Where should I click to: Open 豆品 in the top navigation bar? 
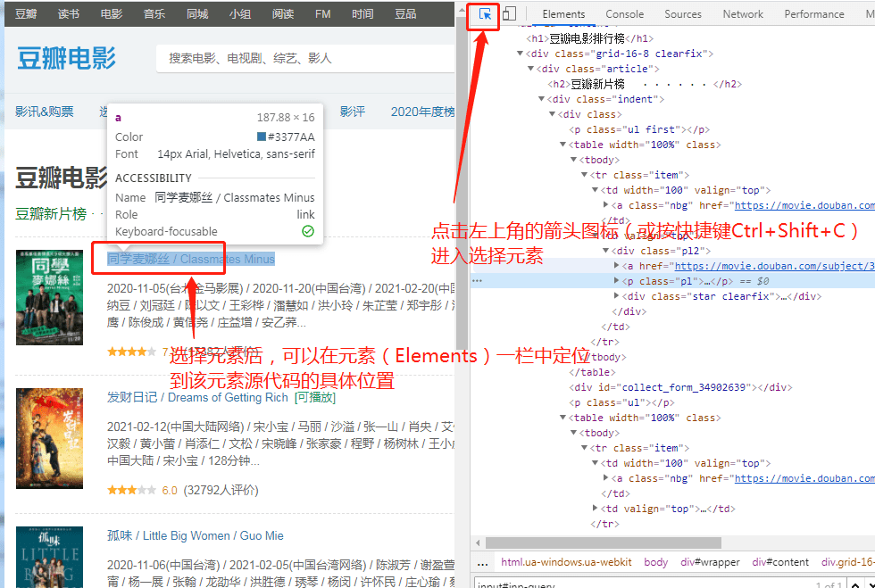point(405,14)
